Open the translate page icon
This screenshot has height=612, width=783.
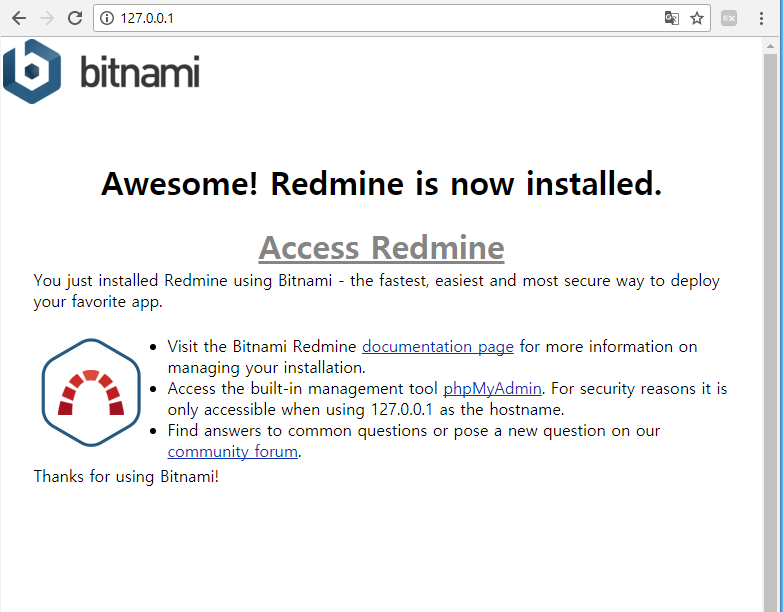[x=672, y=18]
